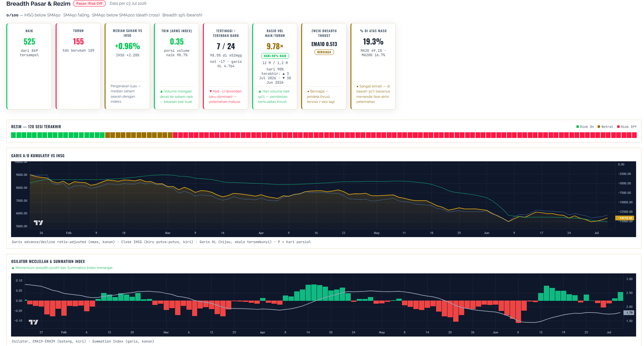Click the Net -17 terendah baru dominan note

225,97
